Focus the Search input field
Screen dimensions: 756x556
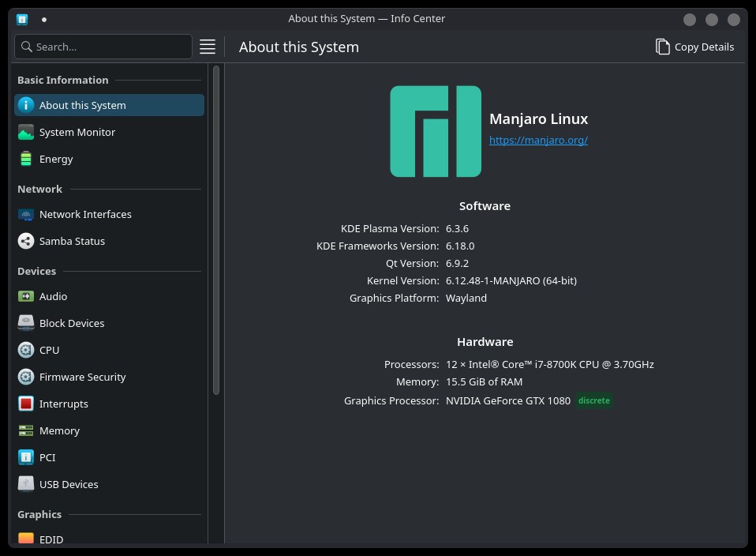coord(103,47)
